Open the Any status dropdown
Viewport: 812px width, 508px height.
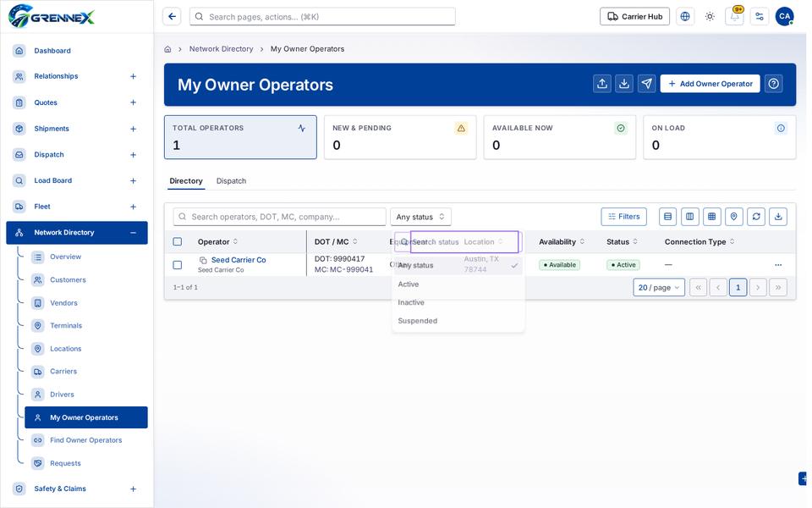click(420, 217)
